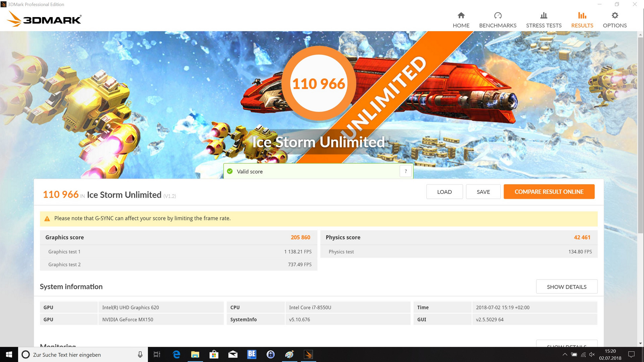Image resolution: width=644 pixels, height=362 pixels.
Task: Click the 3DMark logo
Action: pos(44,19)
